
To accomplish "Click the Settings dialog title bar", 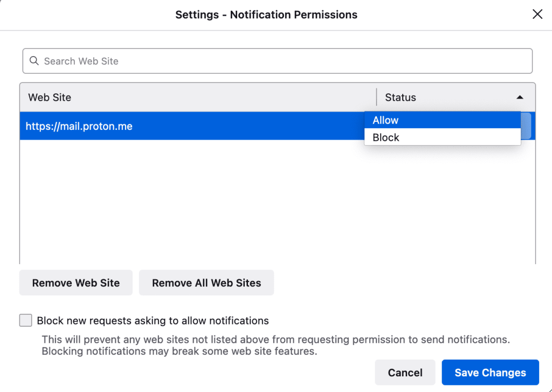I will [x=266, y=15].
